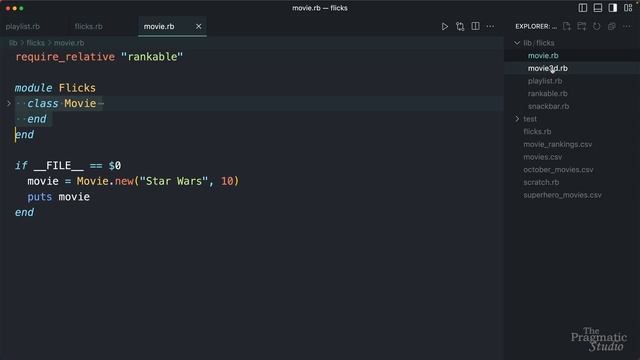
Task: Open movie3d.rb in the Explorer
Action: point(547,68)
